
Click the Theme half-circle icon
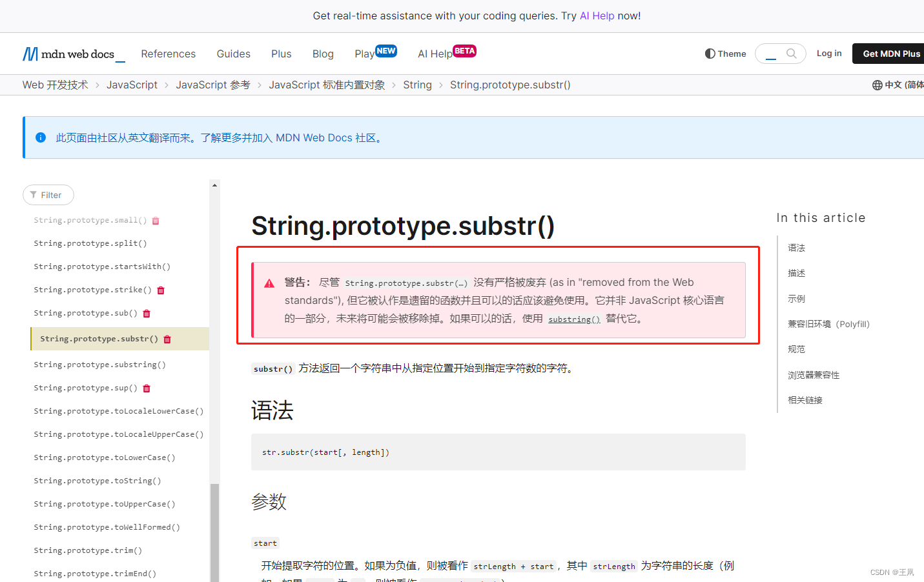pos(710,54)
